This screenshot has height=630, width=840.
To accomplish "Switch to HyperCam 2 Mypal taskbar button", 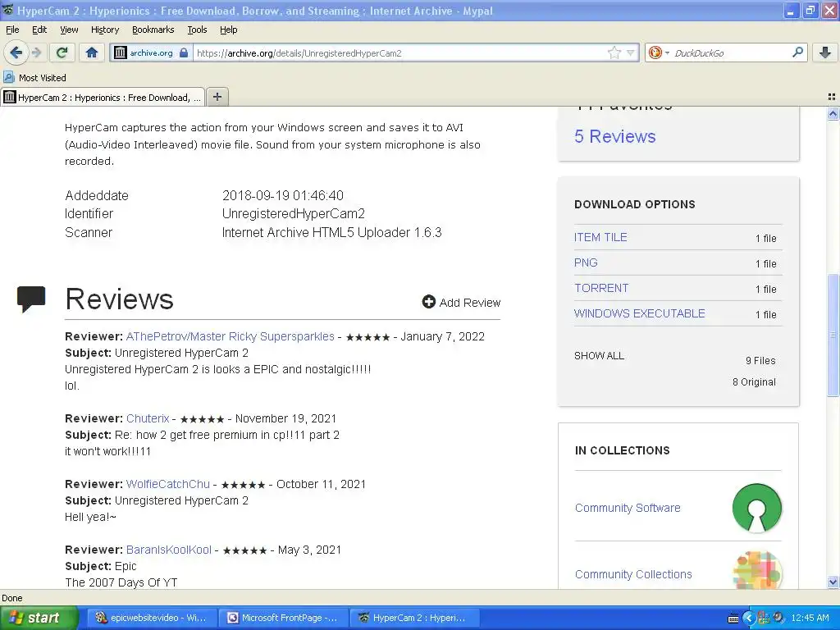I will coord(414,618).
